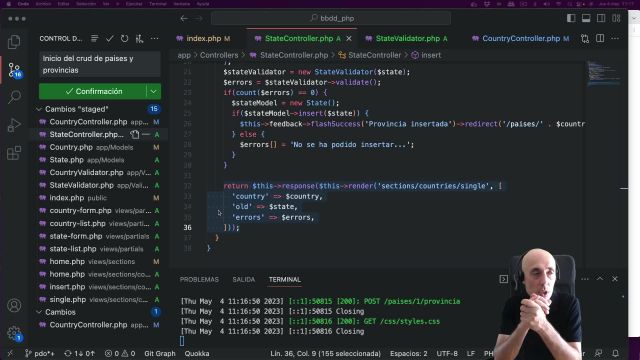
Task: Open the Explorer view in activity bar
Action: coord(14,42)
